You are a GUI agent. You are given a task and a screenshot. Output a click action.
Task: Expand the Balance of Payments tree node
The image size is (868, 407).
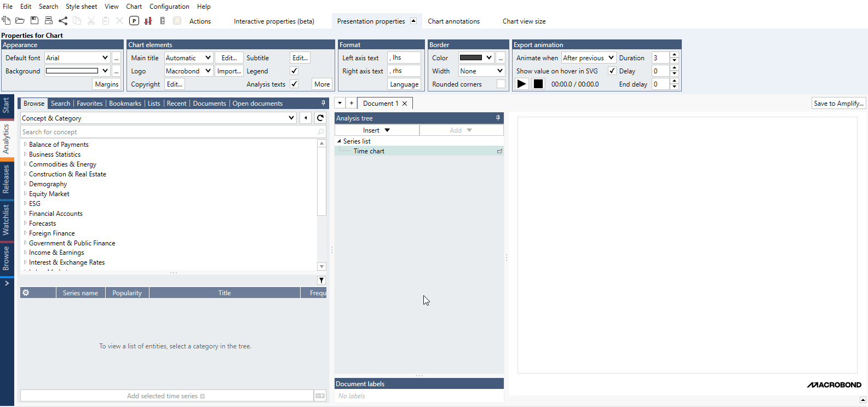pos(25,145)
